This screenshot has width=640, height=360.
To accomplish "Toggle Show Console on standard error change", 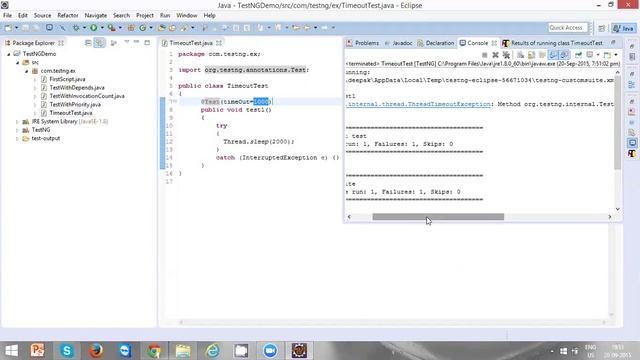I will coord(564,55).
